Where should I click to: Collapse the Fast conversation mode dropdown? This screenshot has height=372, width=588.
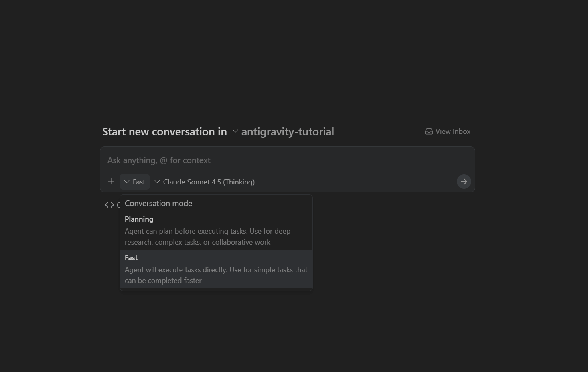click(x=135, y=182)
